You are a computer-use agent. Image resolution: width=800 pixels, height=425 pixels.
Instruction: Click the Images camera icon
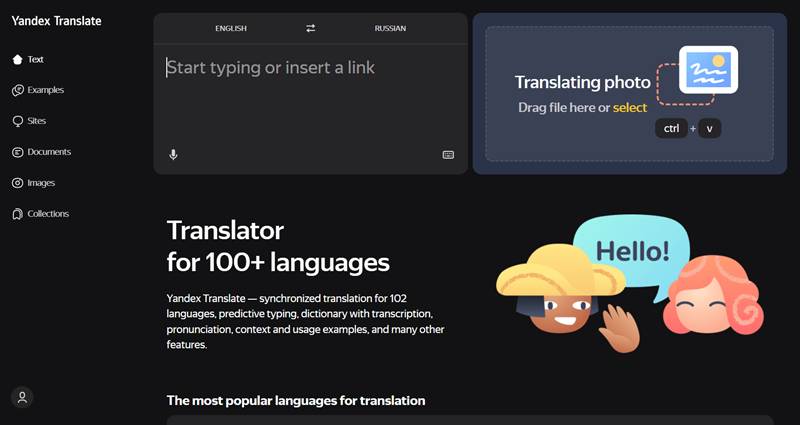[x=17, y=183]
